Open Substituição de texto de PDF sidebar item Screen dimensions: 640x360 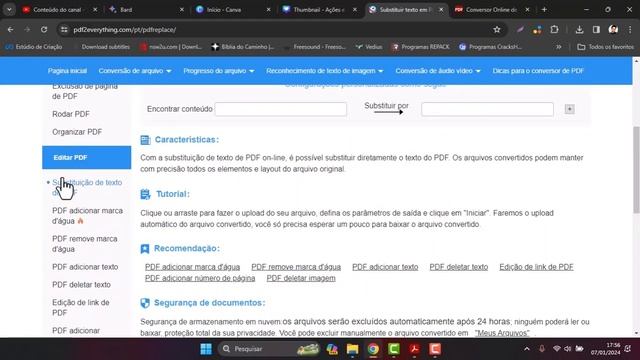pos(87,187)
